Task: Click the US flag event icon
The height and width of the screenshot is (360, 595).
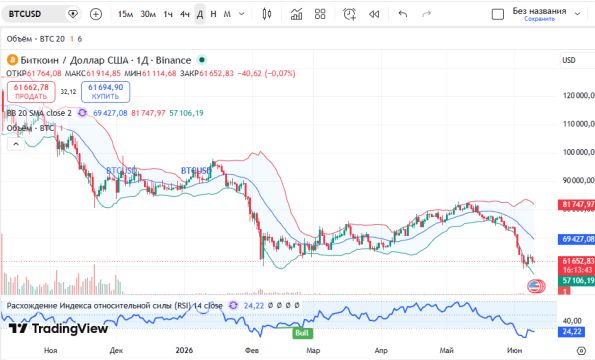Action: [534, 286]
